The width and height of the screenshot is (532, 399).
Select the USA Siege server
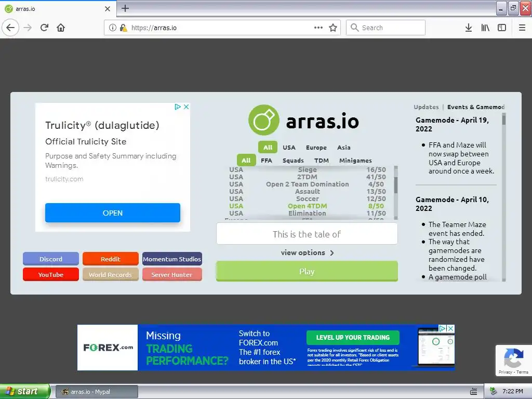click(x=308, y=169)
